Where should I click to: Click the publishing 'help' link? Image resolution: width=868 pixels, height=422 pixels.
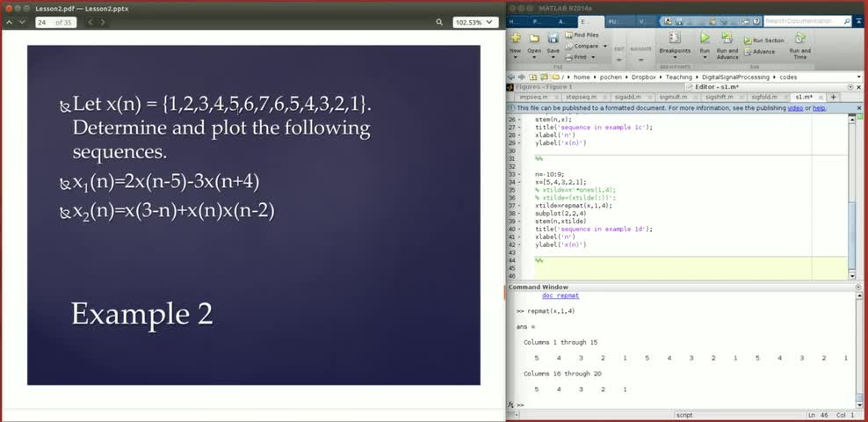[x=820, y=108]
